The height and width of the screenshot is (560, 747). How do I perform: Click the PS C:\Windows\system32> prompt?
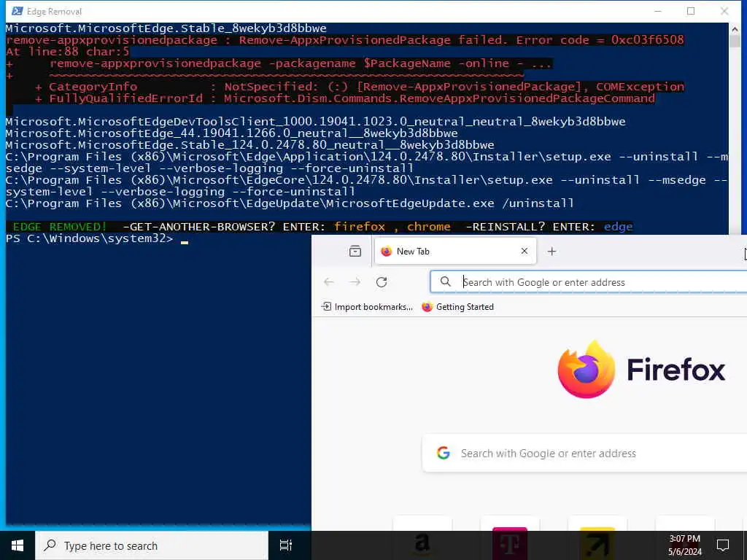pyautogui.click(x=89, y=238)
